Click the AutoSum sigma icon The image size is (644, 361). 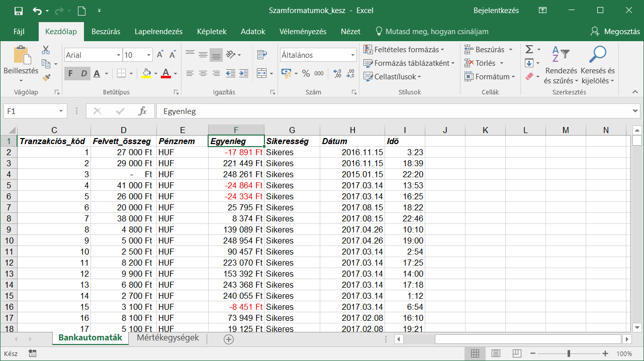click(529, 49)
